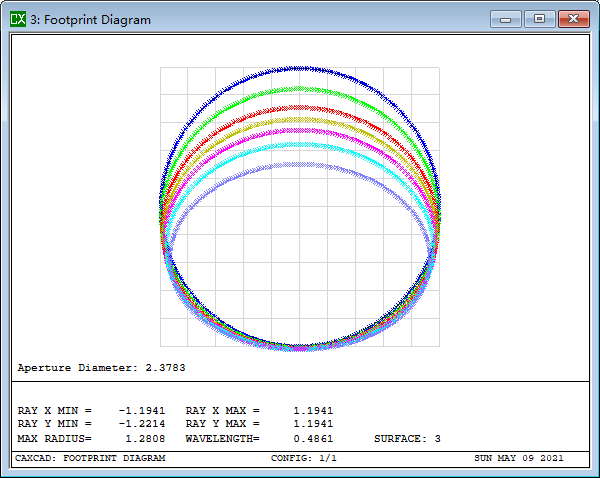Click the 'Aperture Diameter: 2.3783' text
The height and width of the screenshot is (478, 600).
[101, 368]
